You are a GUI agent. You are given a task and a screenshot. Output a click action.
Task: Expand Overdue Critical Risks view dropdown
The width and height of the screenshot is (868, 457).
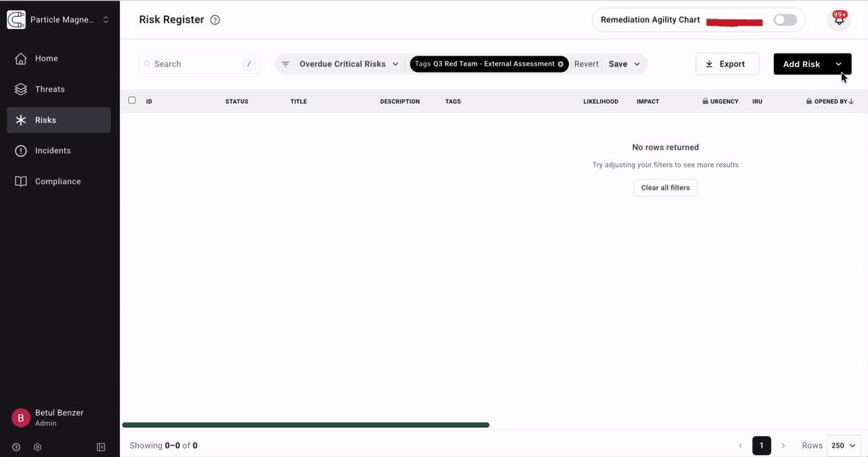[349, 64]
